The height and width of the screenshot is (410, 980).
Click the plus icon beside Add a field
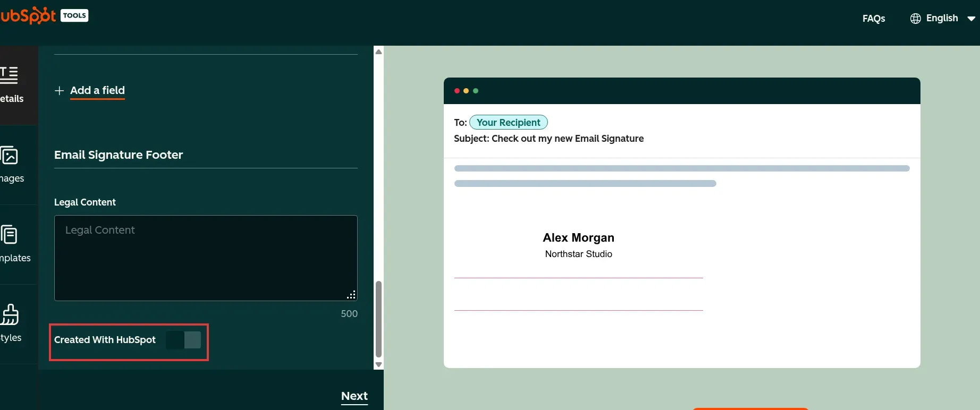[60, 91]
